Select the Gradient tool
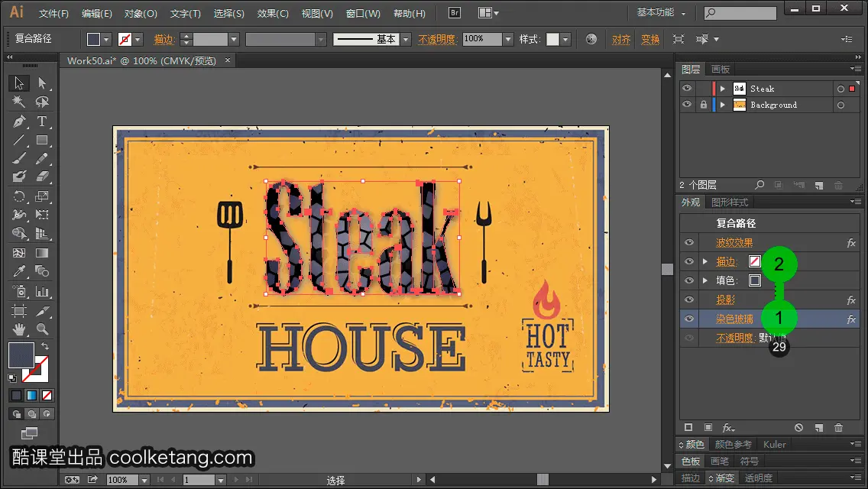This screenshot has width=868, height=489. (42, 253)
